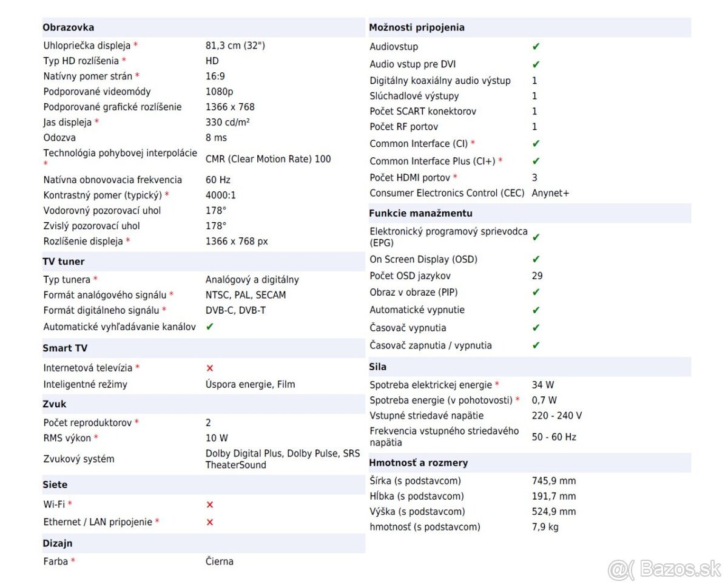Click the Čierna color value under Dizajn
This screenshot has height=587, width=728.
coord(219,562)
